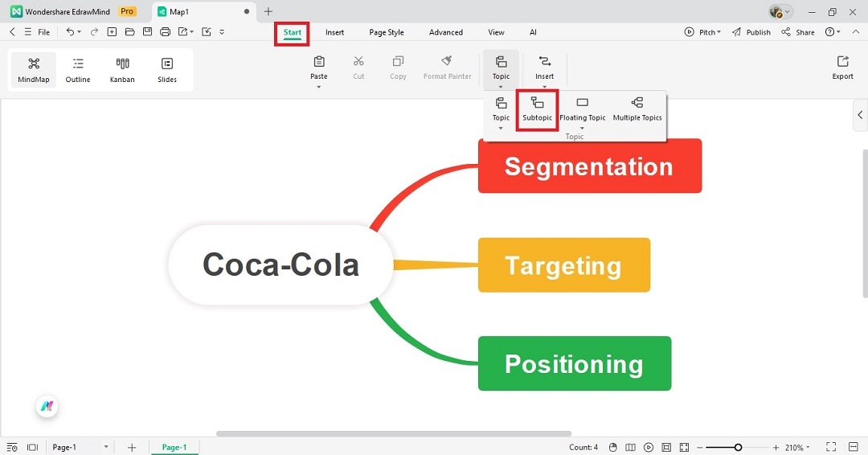868x455 pixels.
Task: Open the hamburger menu icon beside File
Action: tap(27, 32)
